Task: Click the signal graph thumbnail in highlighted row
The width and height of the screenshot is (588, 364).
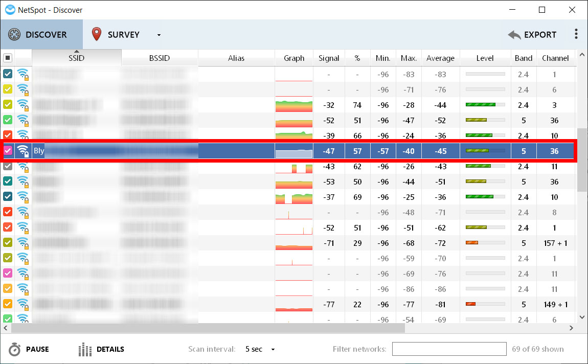Action: click(x=293, y=151)
